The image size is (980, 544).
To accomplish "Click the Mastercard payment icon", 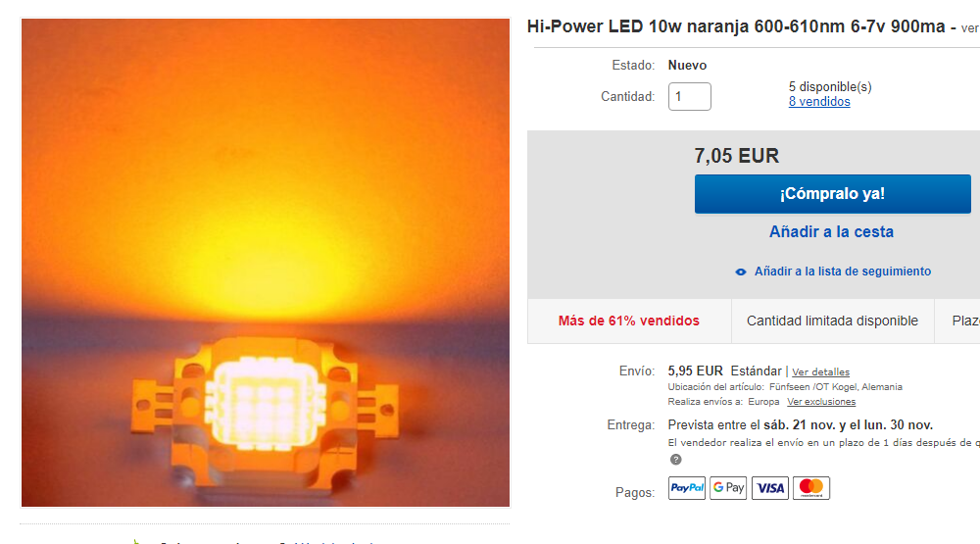I will coord(811,488).
